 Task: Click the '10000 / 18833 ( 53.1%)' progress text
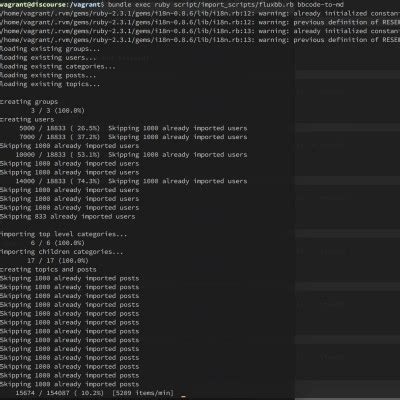[x=58, y=155]
